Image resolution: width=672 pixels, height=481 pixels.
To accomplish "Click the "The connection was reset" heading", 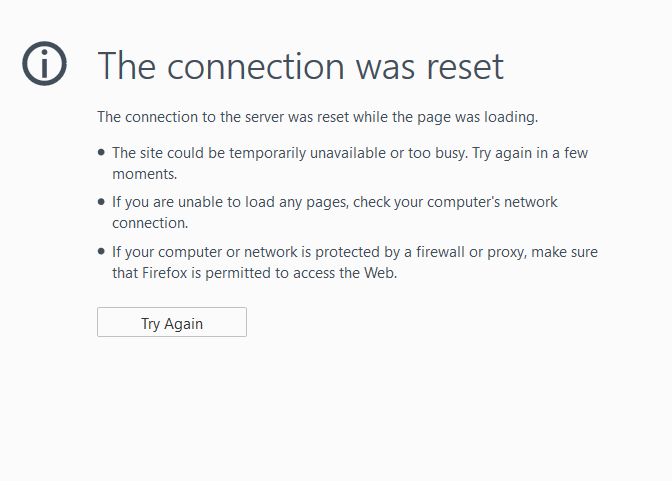I will [300, 67].
